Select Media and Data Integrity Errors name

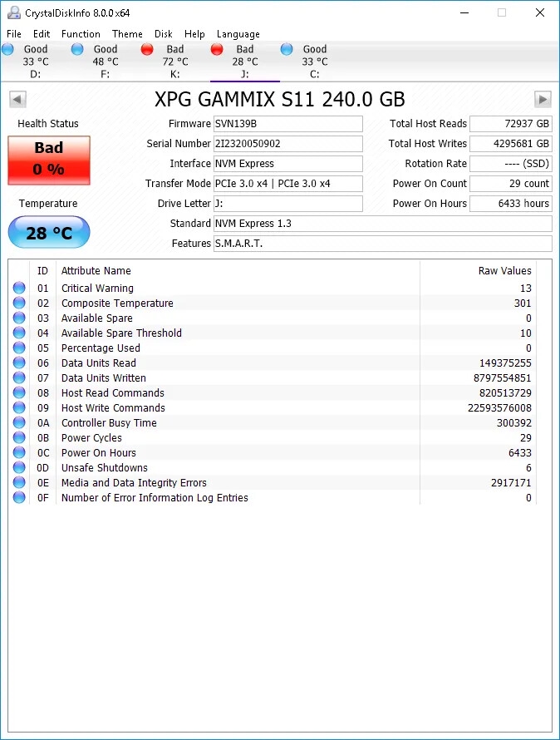click(x=134, y=483)
